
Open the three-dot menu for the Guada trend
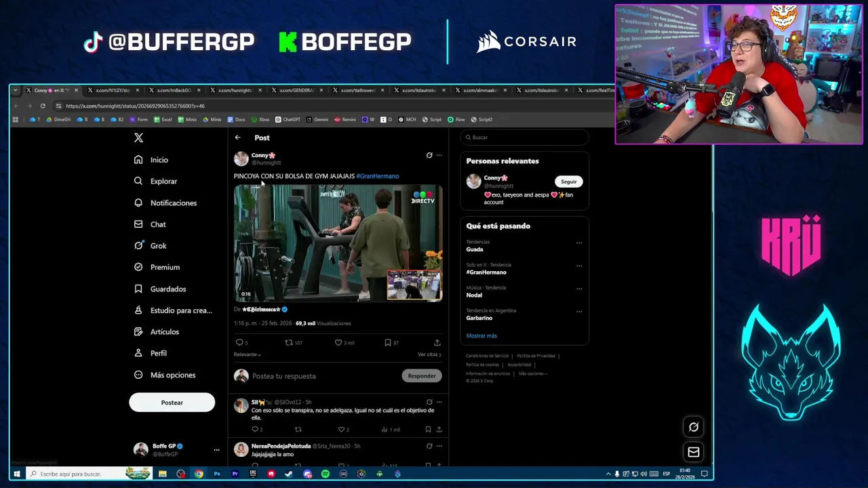click(579, 243)
